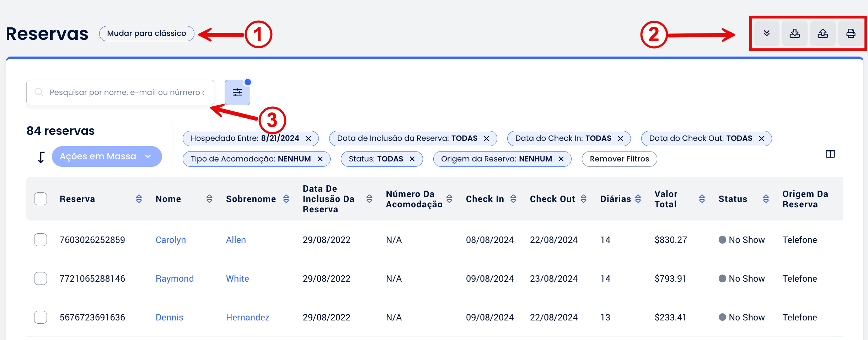Click the export (upload tray) icon
Image resolution: width=868 pixels, height=340 pixels.
click(x=823, y=33)
